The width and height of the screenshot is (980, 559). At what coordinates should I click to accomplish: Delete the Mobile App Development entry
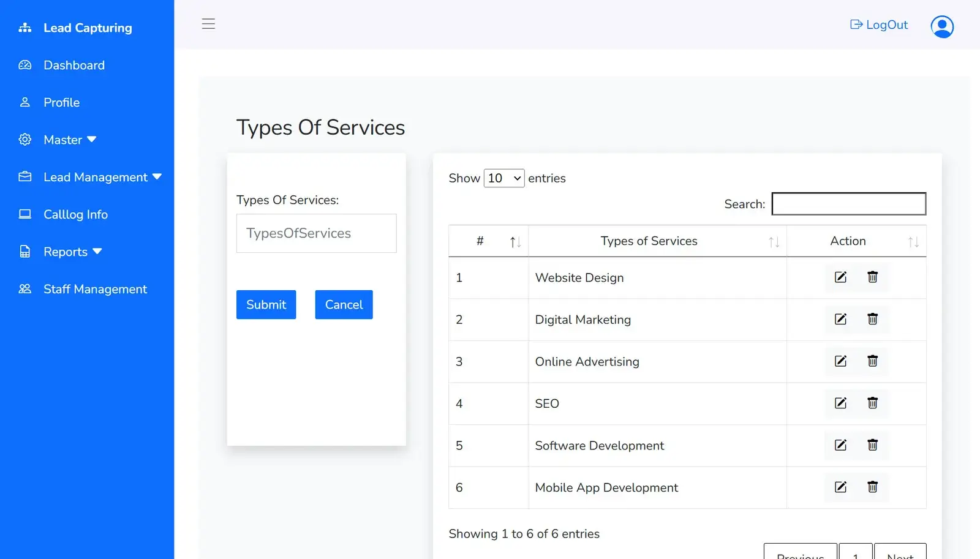(x=872, y=487)
